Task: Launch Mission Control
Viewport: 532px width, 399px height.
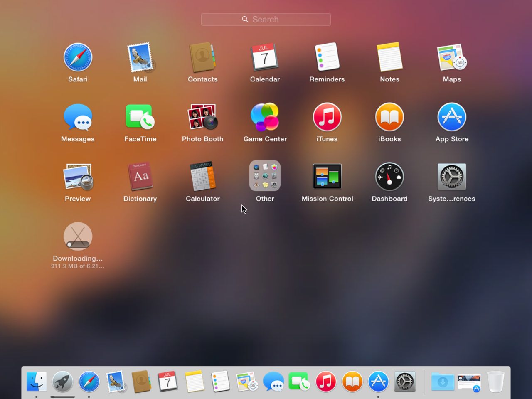Action: coord(327,177)
